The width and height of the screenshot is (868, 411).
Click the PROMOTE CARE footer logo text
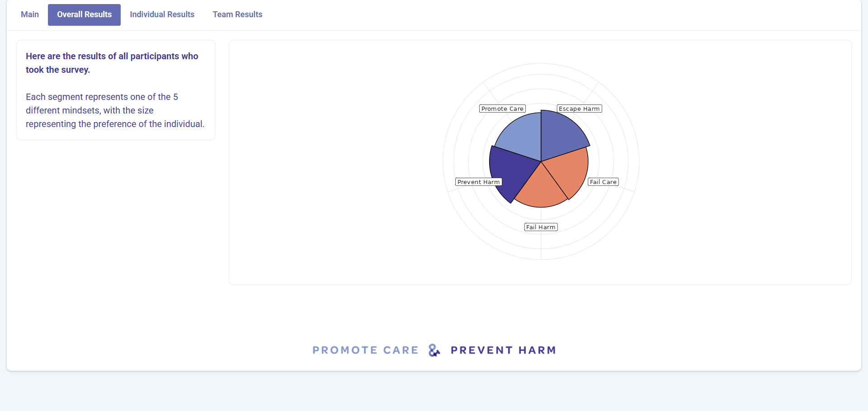click(x=365, y=350)
